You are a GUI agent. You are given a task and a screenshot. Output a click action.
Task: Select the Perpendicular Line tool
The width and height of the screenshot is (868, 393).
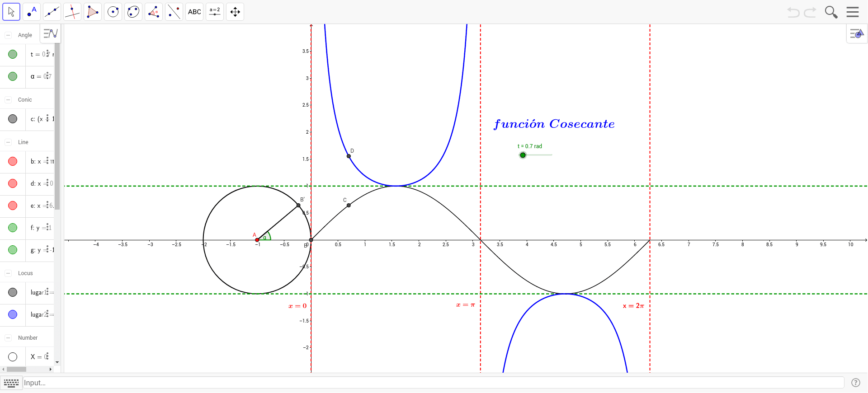[x=72, y=12]
